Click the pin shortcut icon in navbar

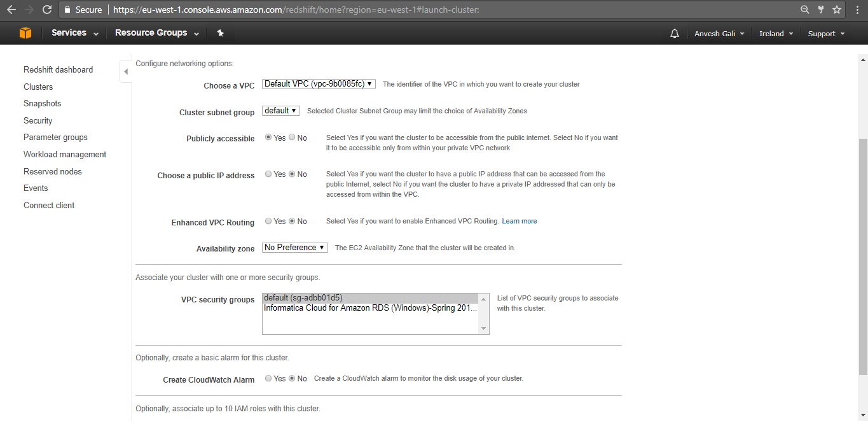pos(220,33)
